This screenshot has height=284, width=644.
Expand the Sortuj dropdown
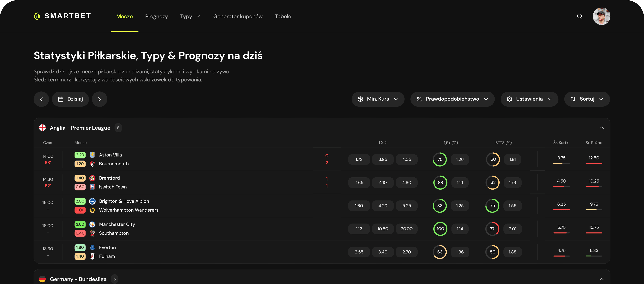pos(587,99)
